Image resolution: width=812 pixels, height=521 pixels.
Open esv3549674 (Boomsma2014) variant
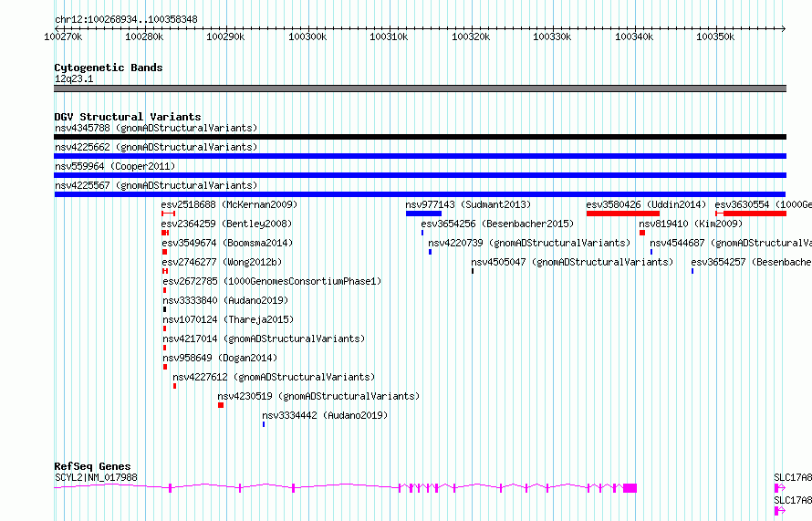tap(227, 243)
